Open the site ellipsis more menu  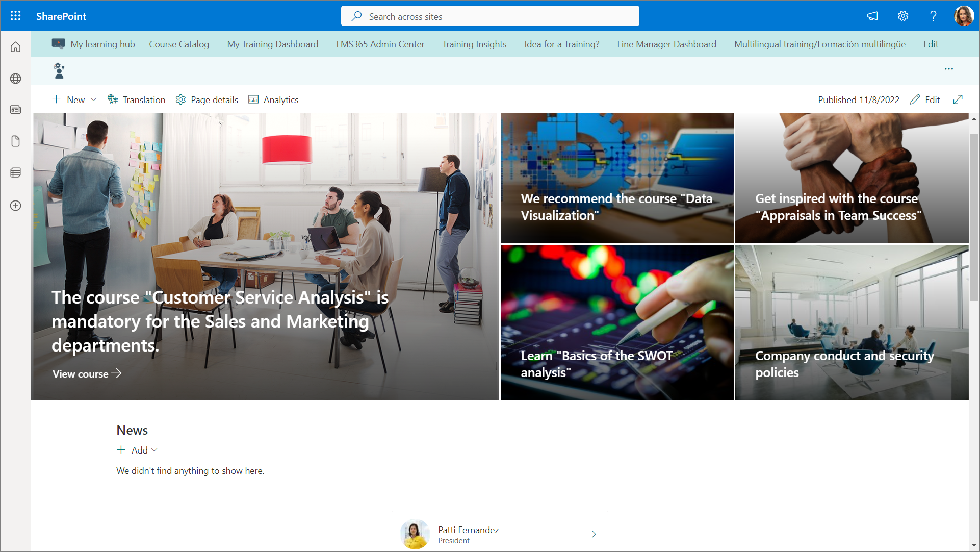pyautogui.click(x=948, y=69)
